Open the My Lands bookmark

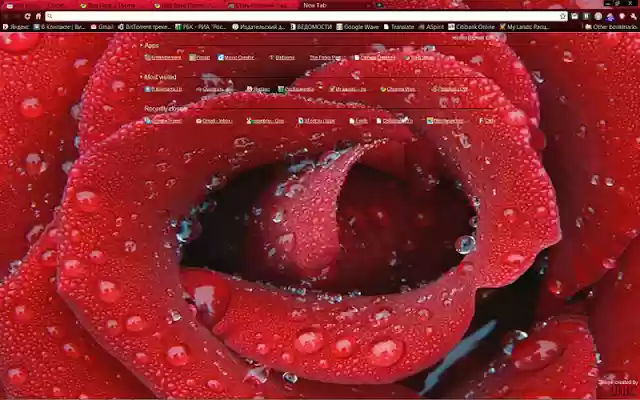(x=524, y=27)
